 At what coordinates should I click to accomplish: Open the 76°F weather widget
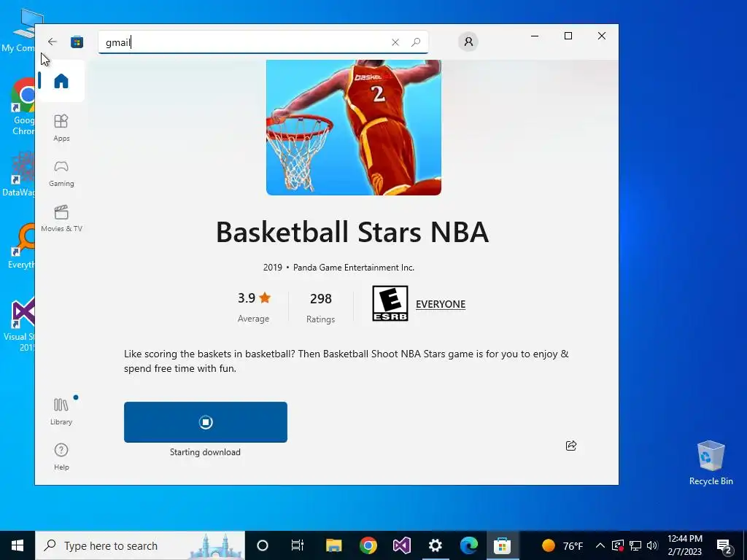[562, 545]
